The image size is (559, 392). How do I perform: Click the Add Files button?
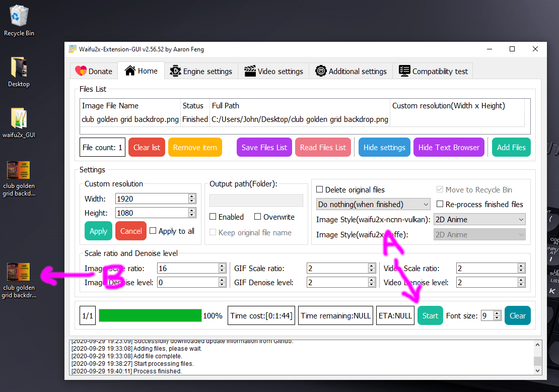(x=511, y=147)
